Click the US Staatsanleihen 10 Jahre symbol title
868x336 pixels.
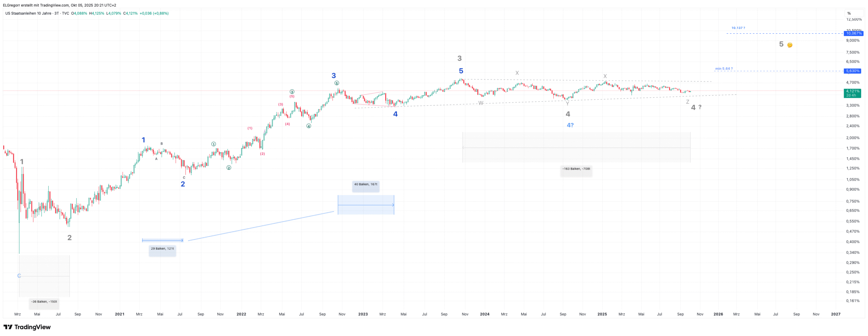28,14
